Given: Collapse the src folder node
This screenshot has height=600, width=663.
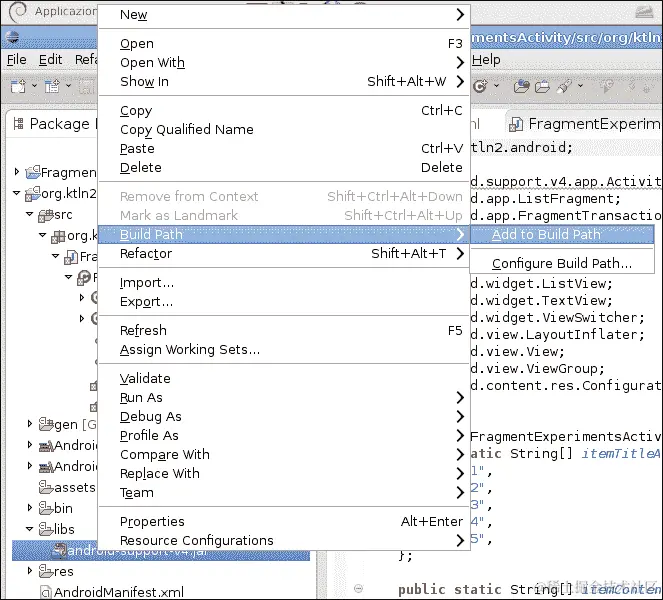Looking at the screenshot, I should [x=30, y=214].
